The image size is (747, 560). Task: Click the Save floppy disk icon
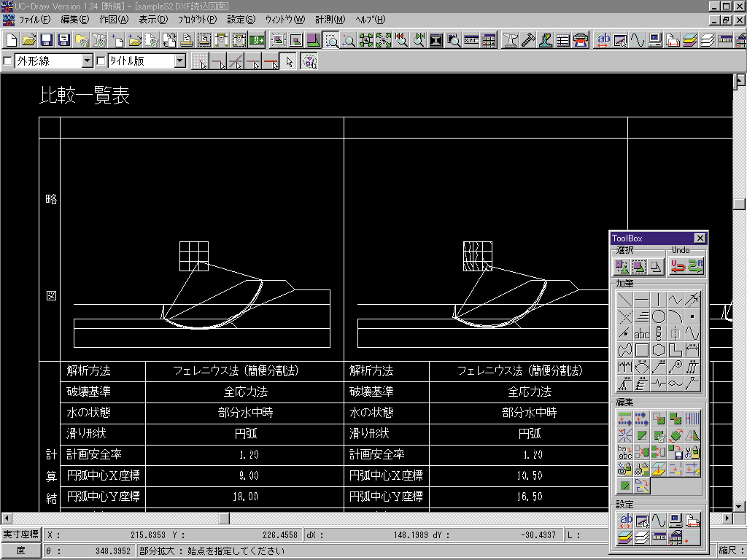tap(46, 41)
